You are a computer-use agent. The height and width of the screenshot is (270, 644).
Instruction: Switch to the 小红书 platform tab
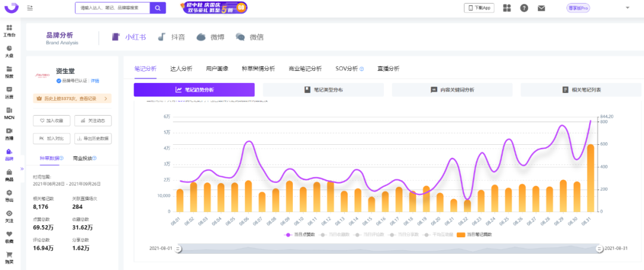point(129,37)
